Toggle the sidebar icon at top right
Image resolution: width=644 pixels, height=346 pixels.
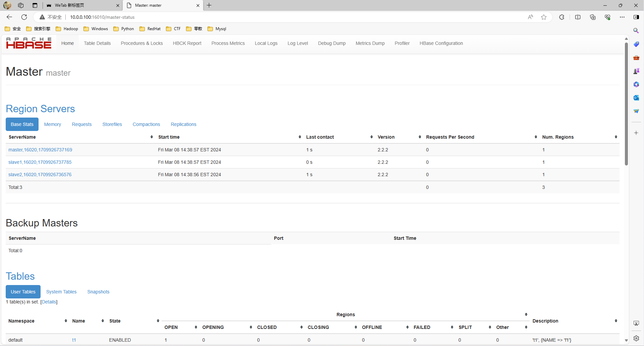click(x=636, y=17)
